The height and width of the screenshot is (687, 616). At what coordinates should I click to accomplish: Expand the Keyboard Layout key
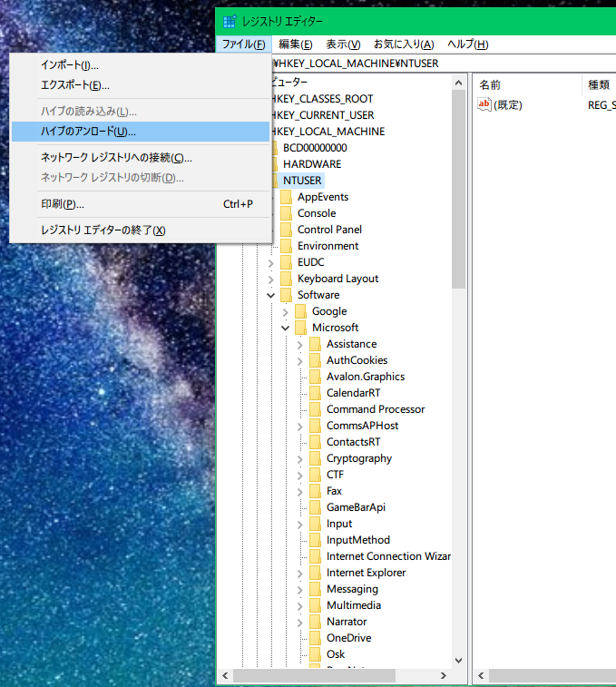[270, 280]
